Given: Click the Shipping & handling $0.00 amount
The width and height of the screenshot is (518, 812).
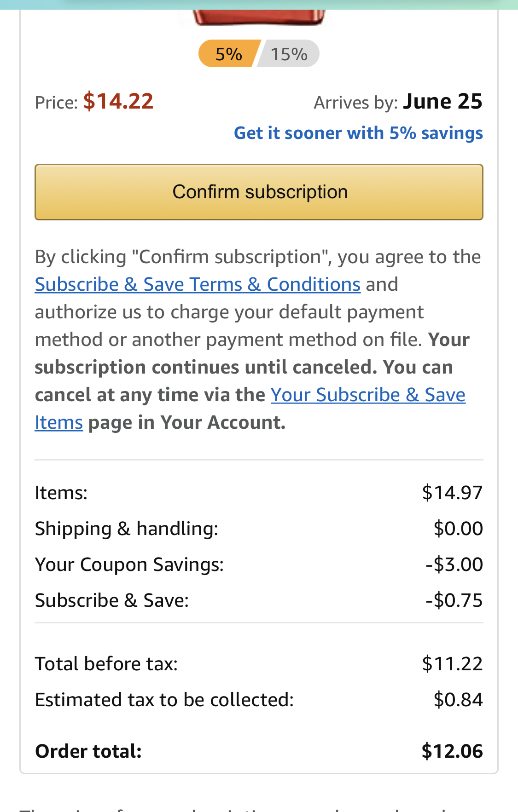Looking at the screenshot, I should tap(458, 529).
